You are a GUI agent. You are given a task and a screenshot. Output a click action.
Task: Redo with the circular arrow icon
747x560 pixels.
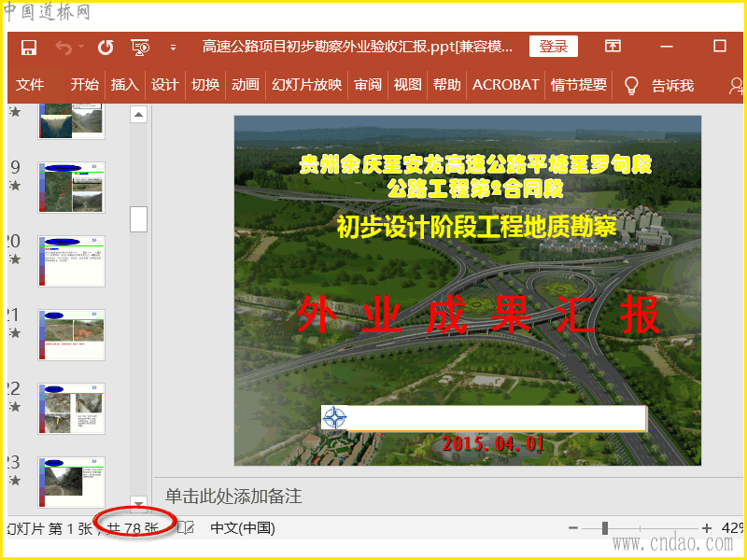[106, 48]
